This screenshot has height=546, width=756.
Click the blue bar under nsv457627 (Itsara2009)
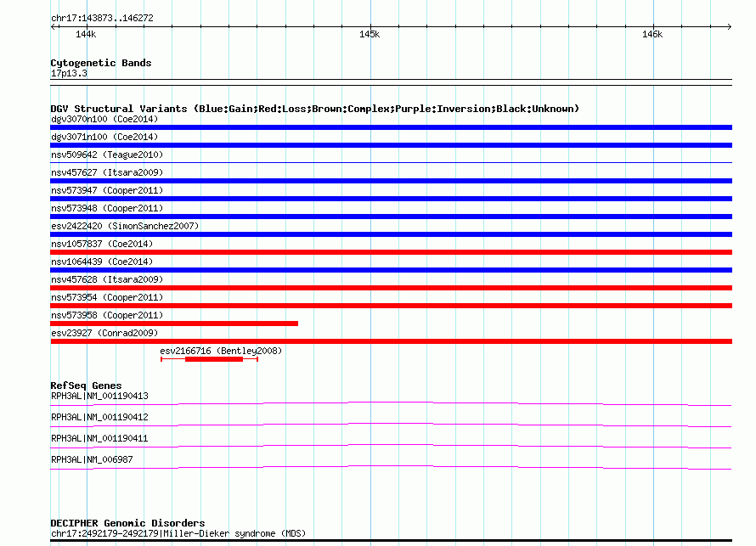tap(391, 181)
